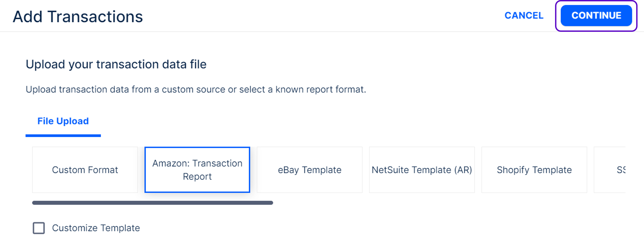The height and width of the screenshot is (247, 644).
Task: Click the upload instructions description text
Action: [x=196, y=89]
